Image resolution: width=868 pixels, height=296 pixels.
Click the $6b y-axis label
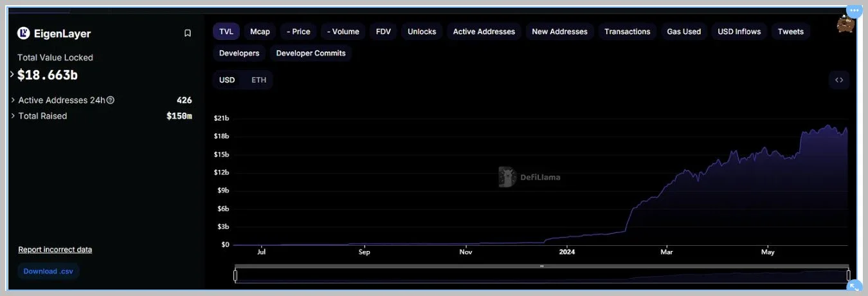click(x=222, y=208)
